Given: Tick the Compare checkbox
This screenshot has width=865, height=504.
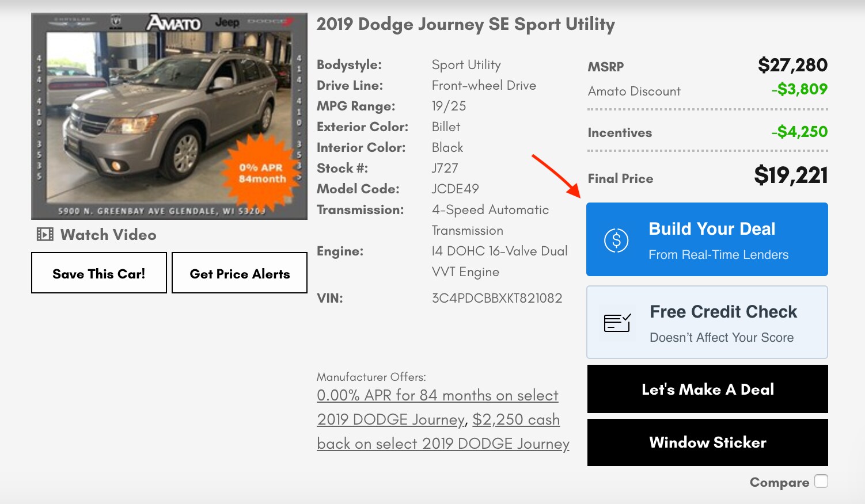Looking at the screenshot, I should coord(821,482).
